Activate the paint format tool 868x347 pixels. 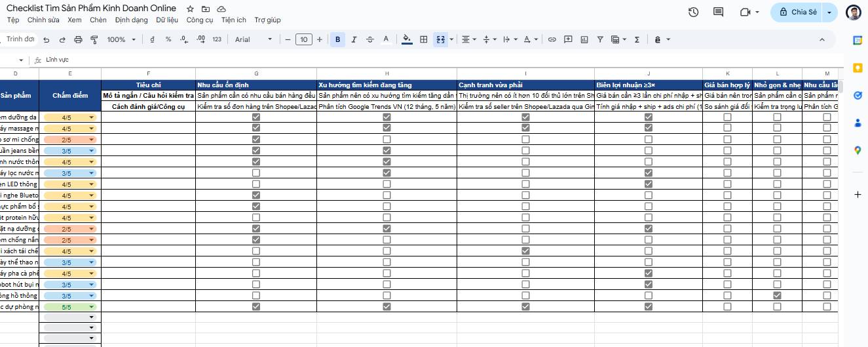94,39
